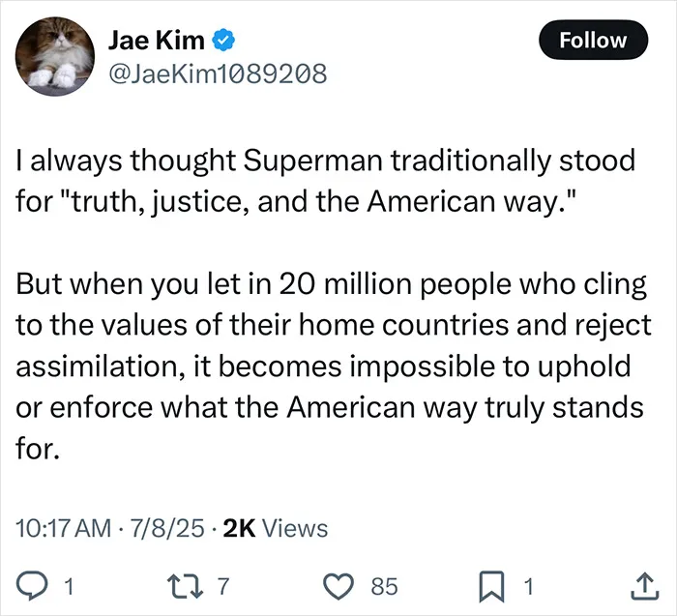677x616 pixels.
Task: Open the Jae Kim display name
Action: click(x=156, y=41)
